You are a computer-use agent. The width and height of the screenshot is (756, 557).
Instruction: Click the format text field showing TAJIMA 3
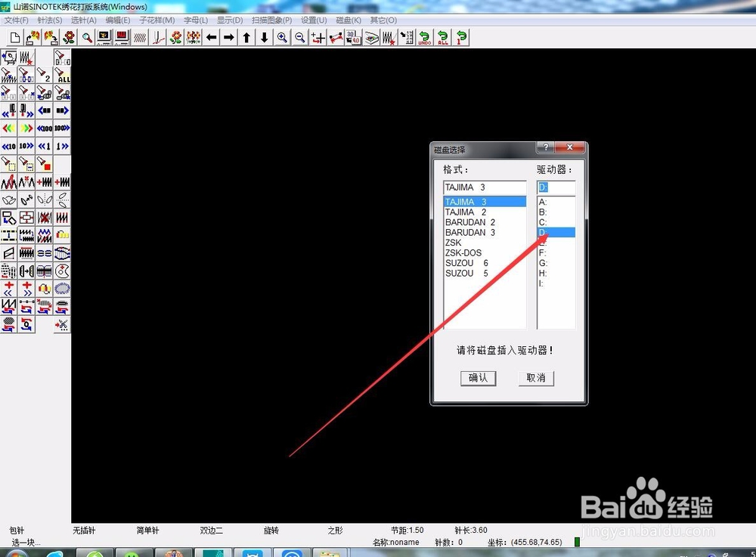coord(485,187)
